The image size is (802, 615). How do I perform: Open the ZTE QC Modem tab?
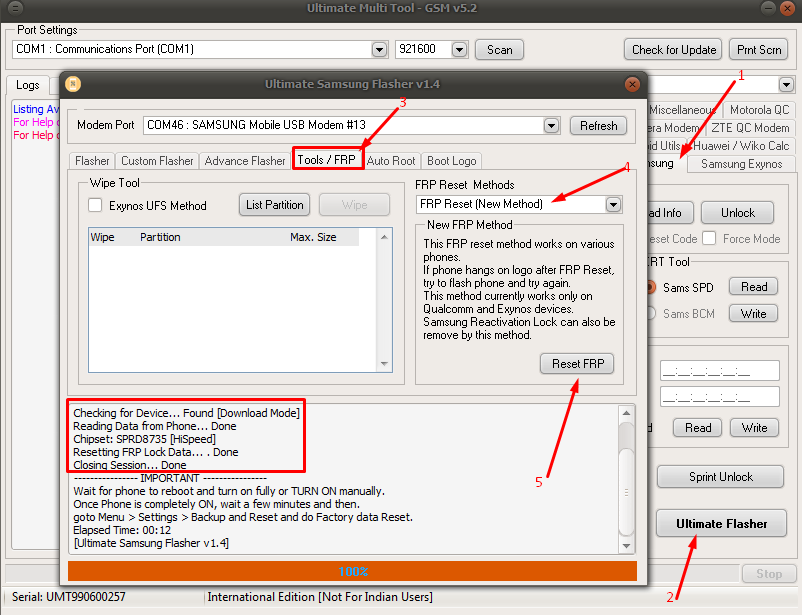pos(750,127)
